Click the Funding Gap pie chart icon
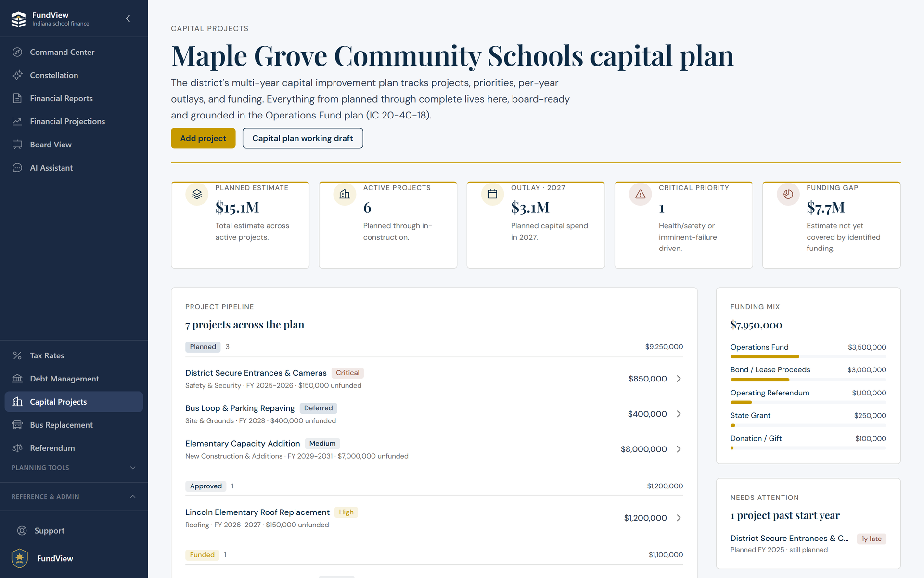Screen dimensions: 924x578 788,194
